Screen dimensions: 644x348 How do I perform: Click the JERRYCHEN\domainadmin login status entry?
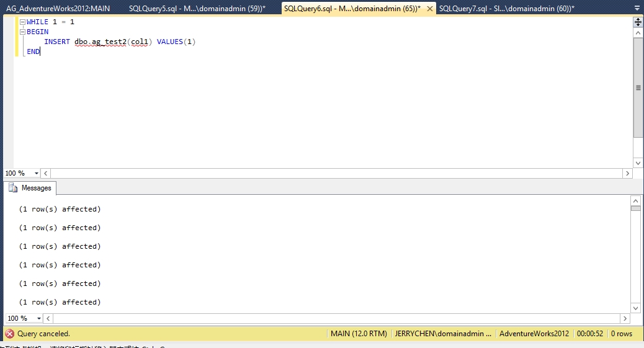click(x=443, y=334)
